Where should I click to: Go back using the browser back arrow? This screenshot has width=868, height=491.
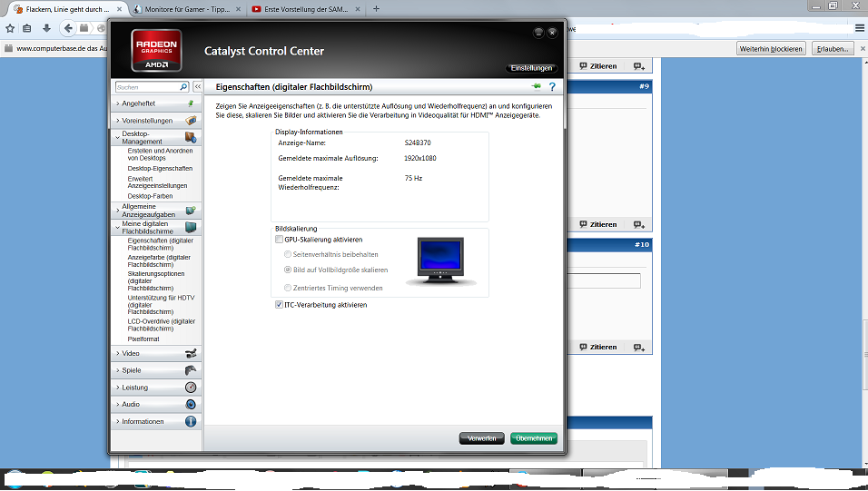point(67,28)
